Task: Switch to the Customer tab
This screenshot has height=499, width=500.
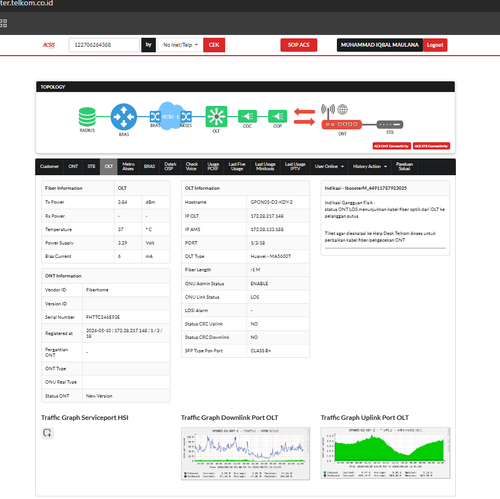Action: click(x=49, y=166)
